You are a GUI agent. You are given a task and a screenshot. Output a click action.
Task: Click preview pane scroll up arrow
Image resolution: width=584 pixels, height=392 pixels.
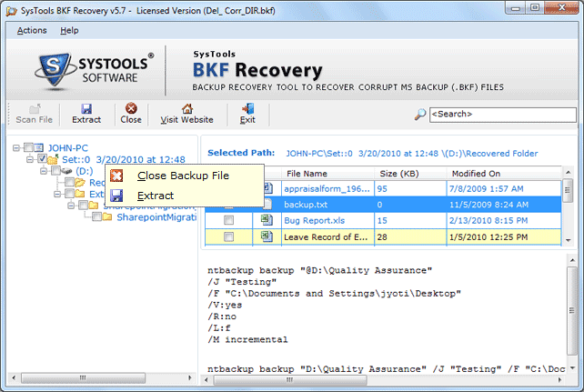(x=571, y=260)
